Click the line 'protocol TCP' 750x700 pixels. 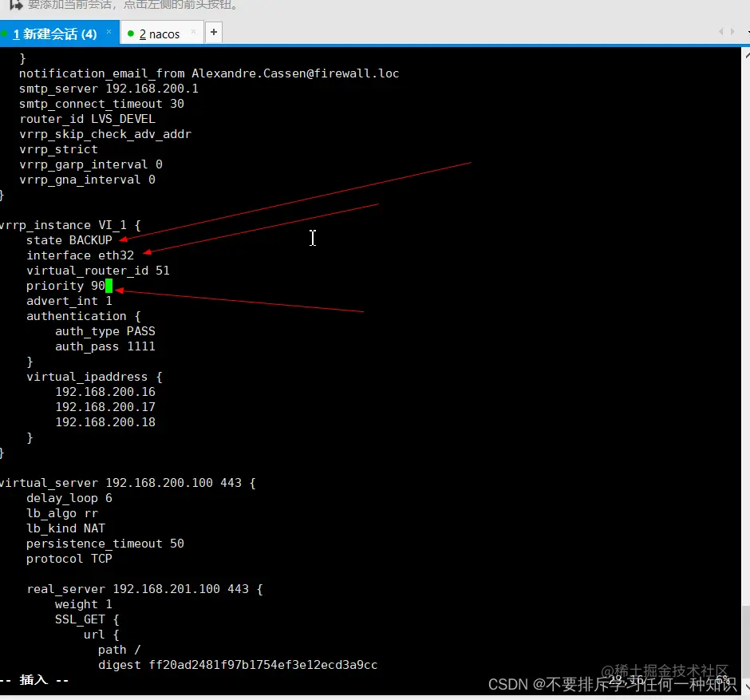point(69,559)
